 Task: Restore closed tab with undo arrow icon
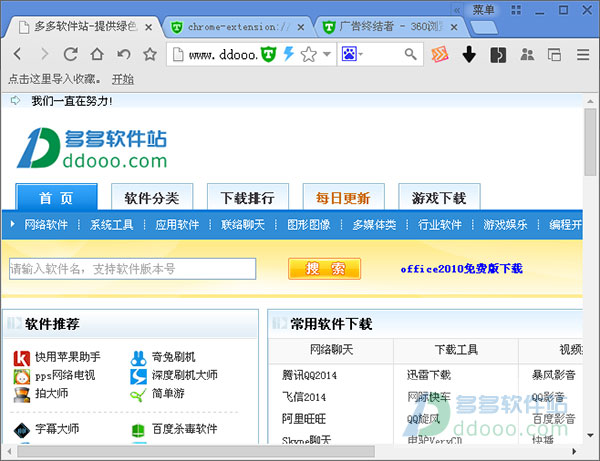(124, 54)
